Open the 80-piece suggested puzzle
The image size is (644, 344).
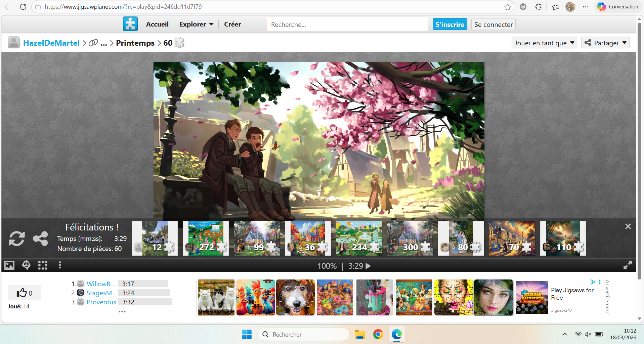(461, 238)
